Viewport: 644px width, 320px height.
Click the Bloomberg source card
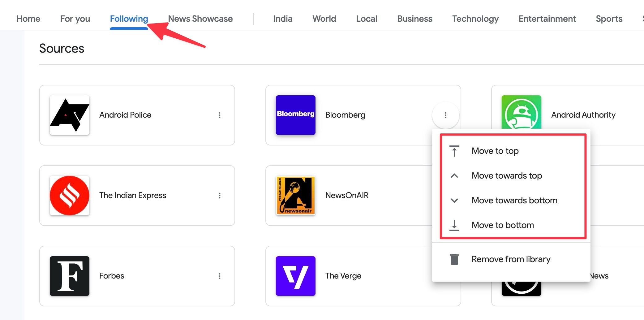(346, 115)
